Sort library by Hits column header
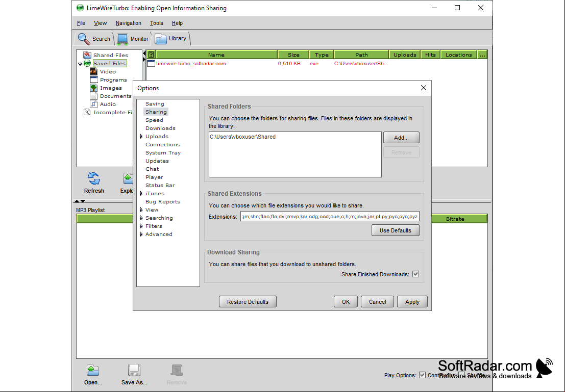 coord(430,55)
